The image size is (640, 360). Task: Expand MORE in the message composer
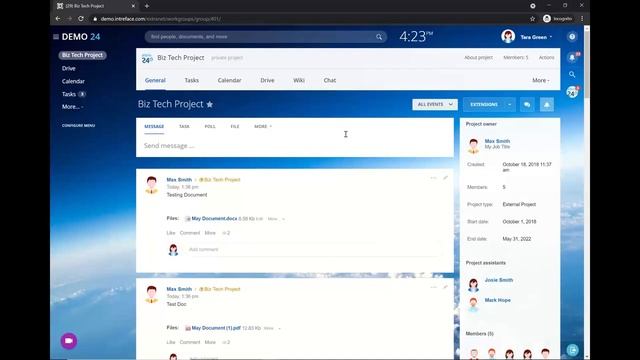click(x=263, y=127)
